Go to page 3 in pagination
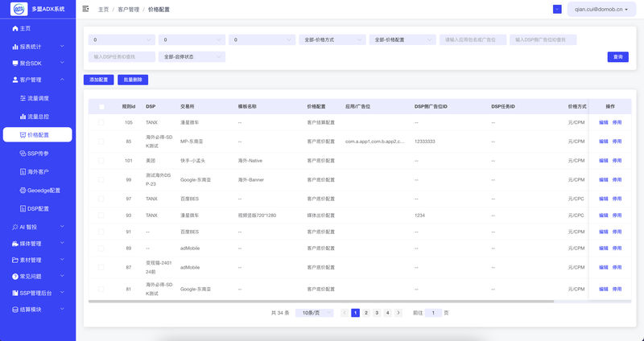 (376, 312)
